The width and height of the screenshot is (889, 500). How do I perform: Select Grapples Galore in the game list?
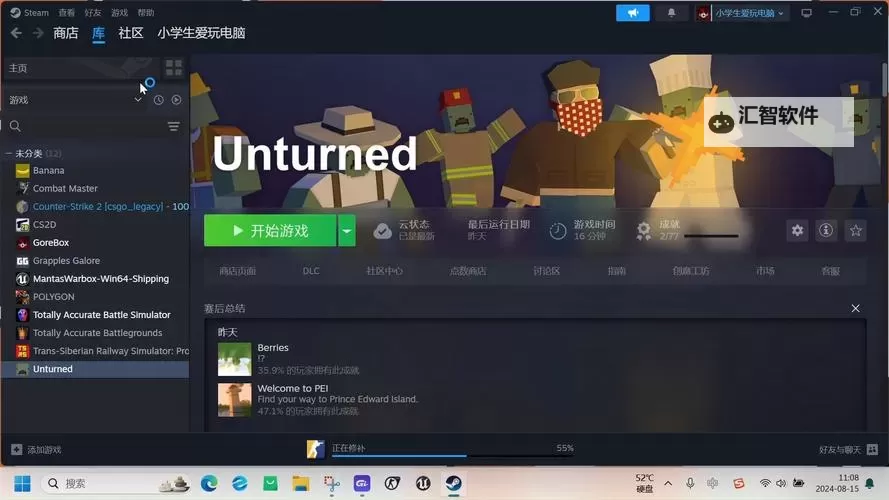66,261
